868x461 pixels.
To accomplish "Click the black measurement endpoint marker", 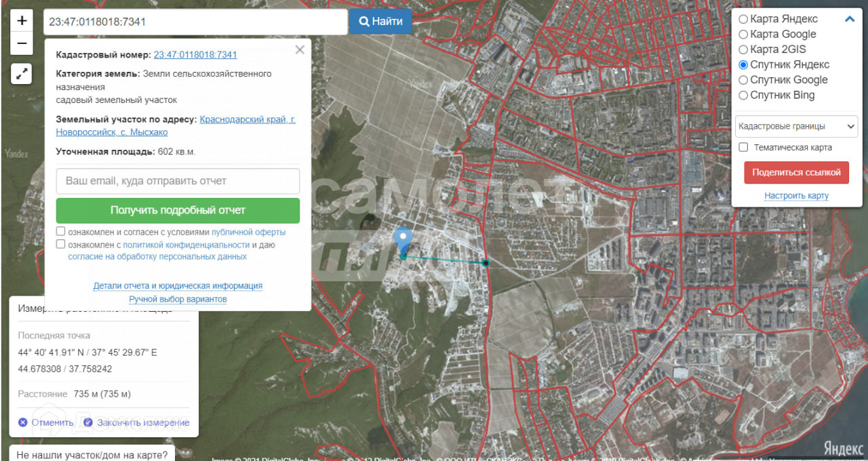I will [x=486, y=262].
